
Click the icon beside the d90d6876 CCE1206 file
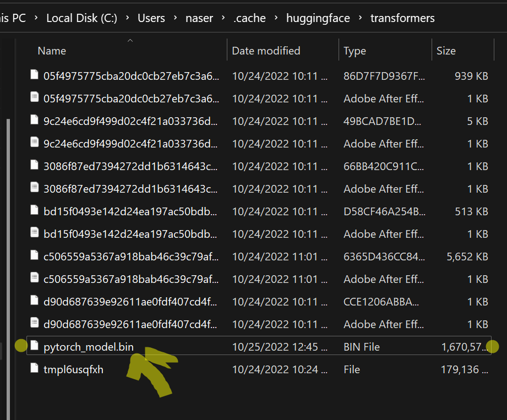[x=34, y=301]
